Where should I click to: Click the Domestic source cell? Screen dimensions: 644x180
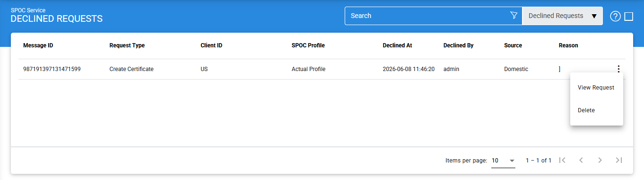click(516, 69)
